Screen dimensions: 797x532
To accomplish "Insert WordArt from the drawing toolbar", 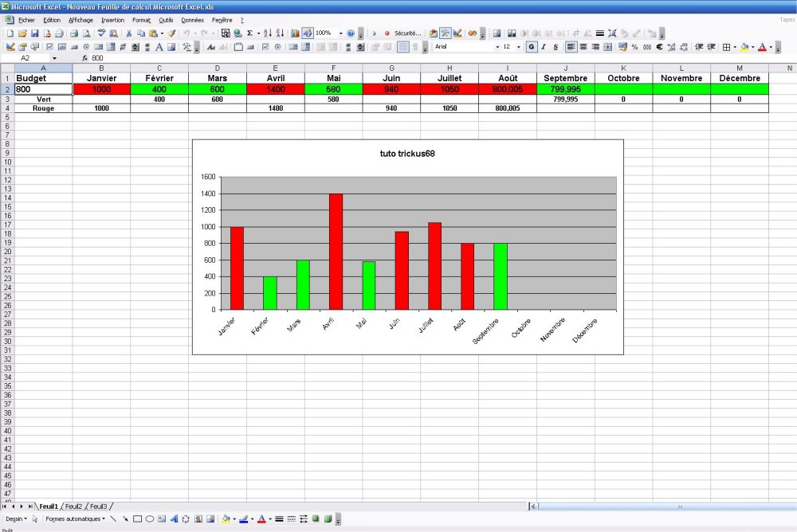I will [x=173, y=518].
